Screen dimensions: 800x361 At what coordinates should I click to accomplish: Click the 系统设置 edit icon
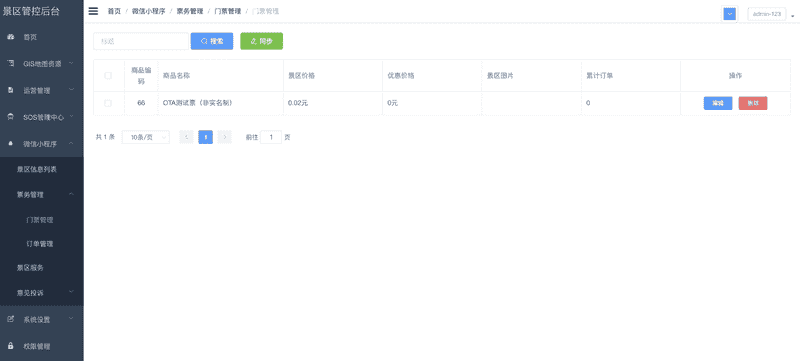click(x=11, y=319)
